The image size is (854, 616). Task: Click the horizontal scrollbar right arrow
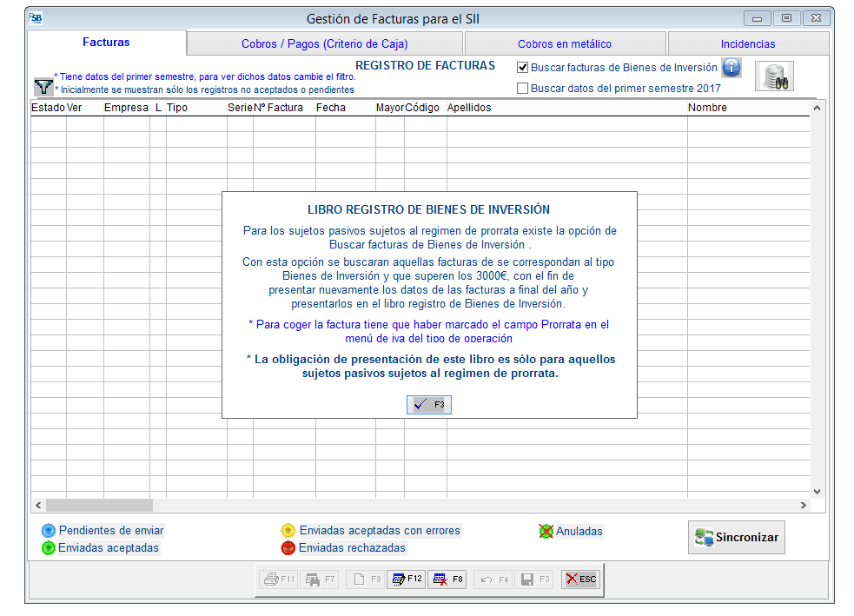click(x=804, y=505)
